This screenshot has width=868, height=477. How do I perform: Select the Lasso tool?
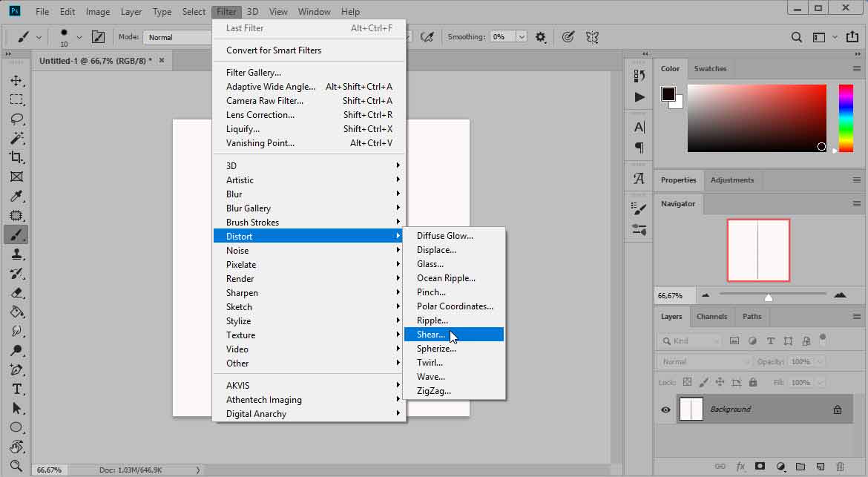click(x=16, y=119)
